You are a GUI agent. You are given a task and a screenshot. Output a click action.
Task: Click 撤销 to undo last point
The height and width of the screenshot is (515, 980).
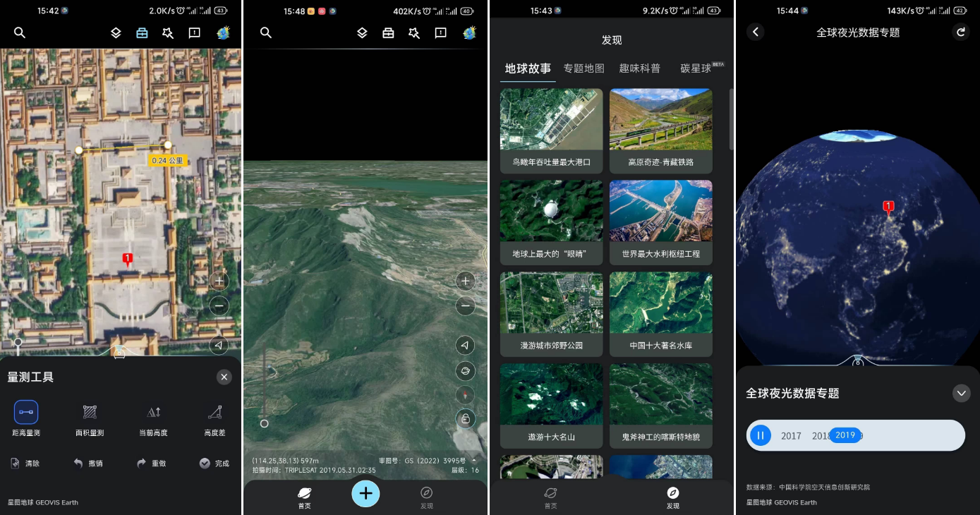[88, 464]
